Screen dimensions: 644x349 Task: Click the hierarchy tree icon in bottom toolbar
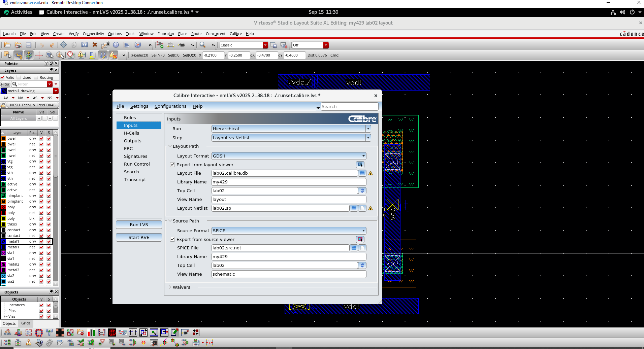point(7,333)
